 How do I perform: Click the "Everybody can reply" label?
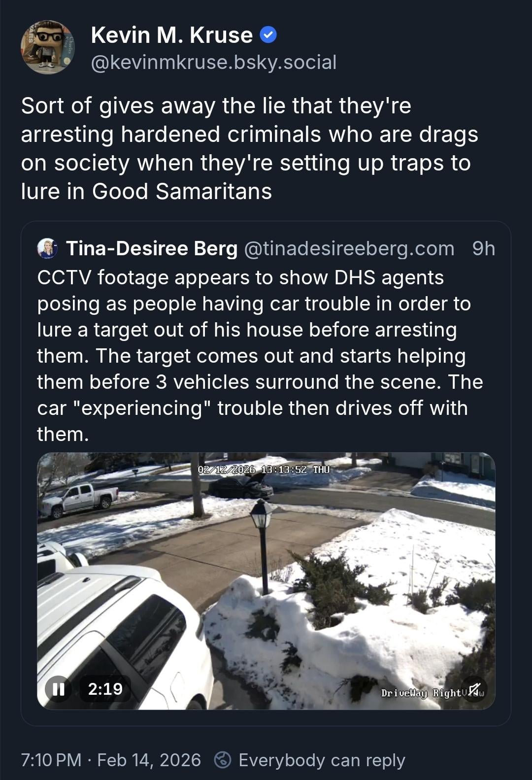[322, 760]
